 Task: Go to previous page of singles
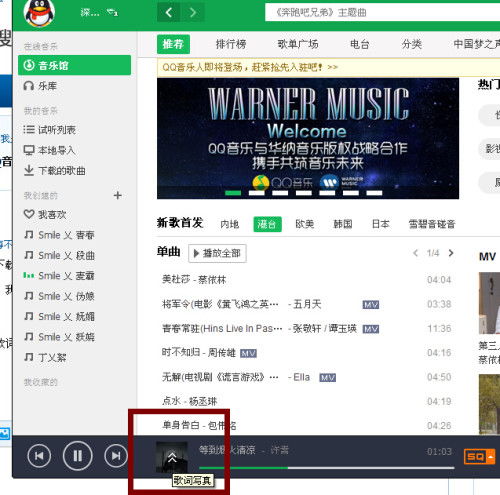(415, 253)
